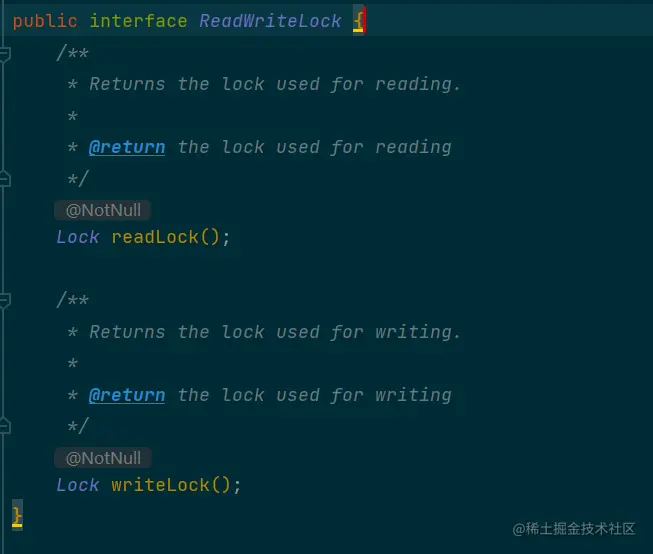Click the 'Returns the lock used for writing.' comment
Image resolution: width=653 pixels, height=554 pixels.
click(275, 332)
